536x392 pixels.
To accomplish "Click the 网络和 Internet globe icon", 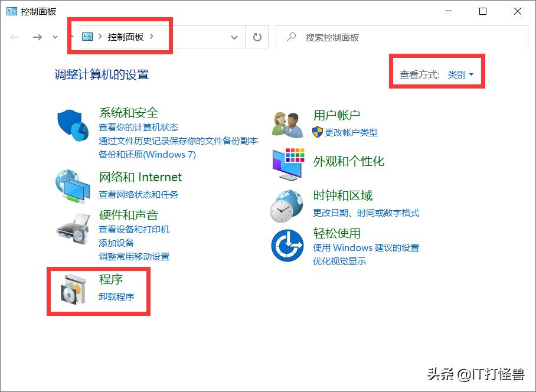I will (71, 185).
